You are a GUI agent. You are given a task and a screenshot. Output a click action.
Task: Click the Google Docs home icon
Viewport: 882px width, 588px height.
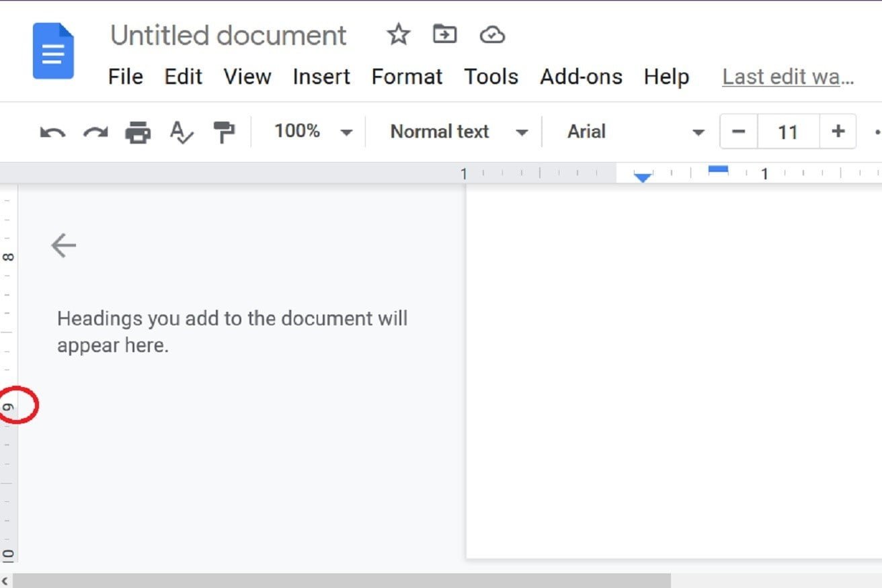pyautogui.click(x=53, y=51)
